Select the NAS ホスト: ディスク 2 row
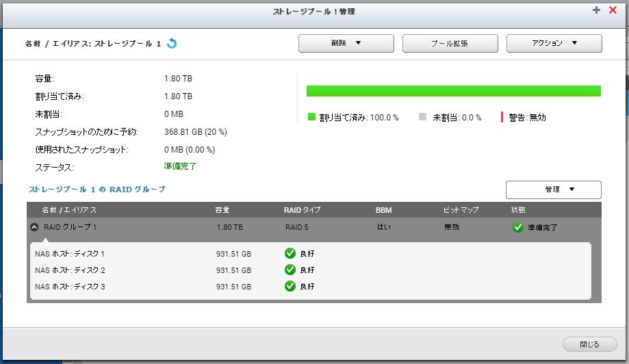 click(311, 270)
